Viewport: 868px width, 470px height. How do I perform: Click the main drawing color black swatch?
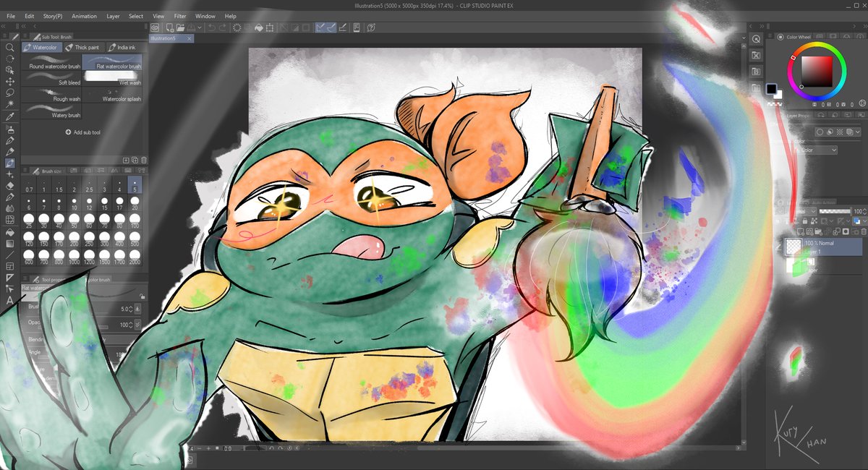[x=771, y=89]
